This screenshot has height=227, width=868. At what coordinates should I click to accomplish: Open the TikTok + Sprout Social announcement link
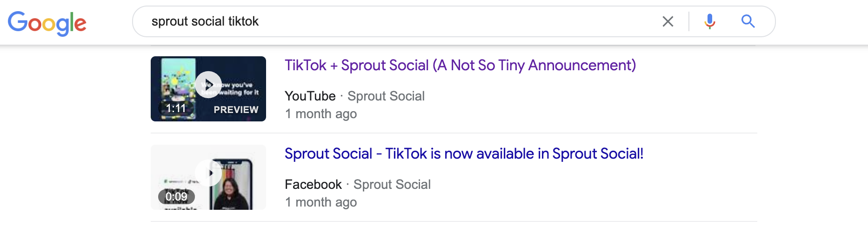pos(460,65)
